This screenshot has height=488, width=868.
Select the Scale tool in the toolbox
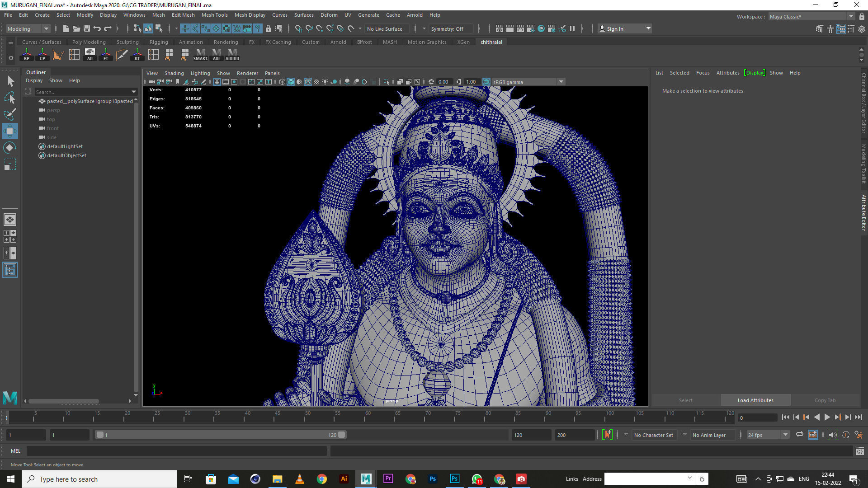point(10,164)
